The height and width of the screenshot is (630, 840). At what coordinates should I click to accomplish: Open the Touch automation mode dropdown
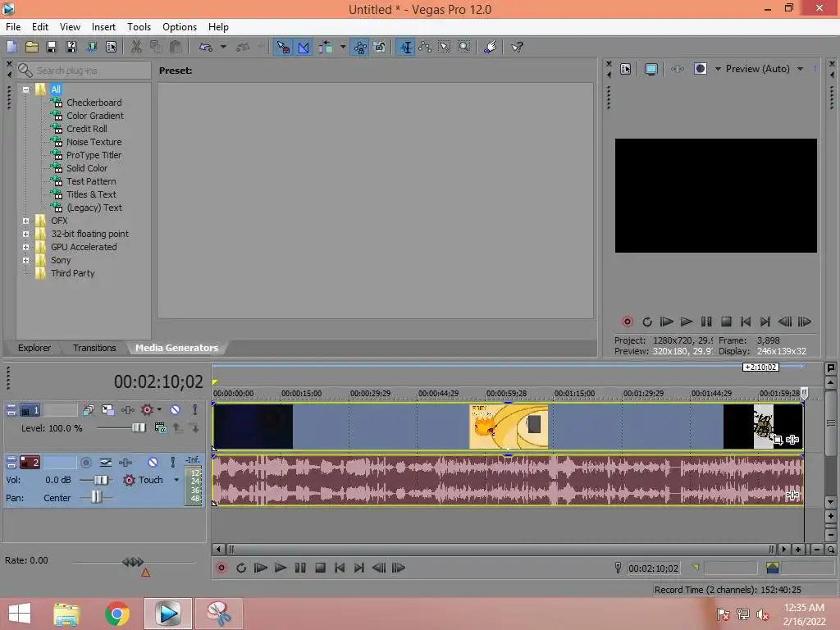tap(176, 480)
